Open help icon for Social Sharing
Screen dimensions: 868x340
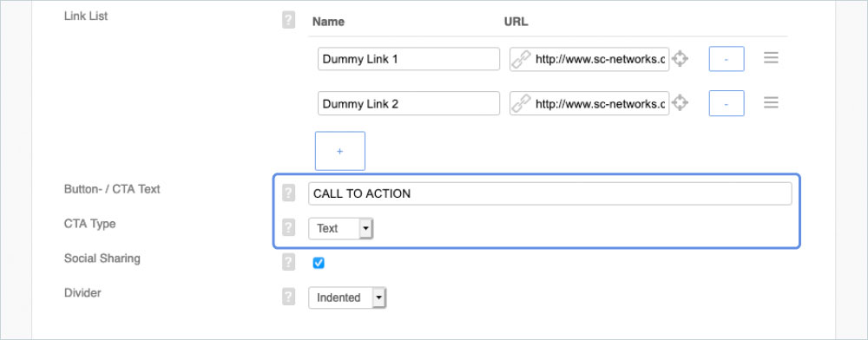coord(288,263)
